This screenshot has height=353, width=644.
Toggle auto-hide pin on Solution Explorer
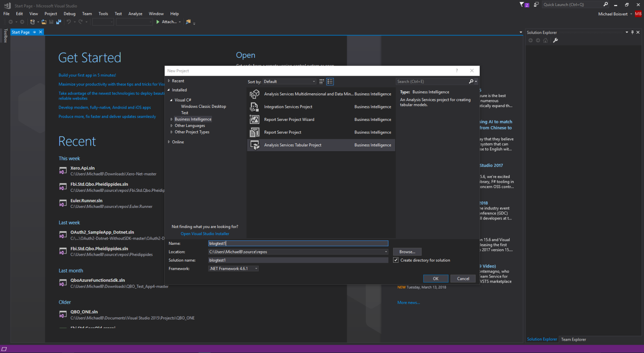[632, 32]
